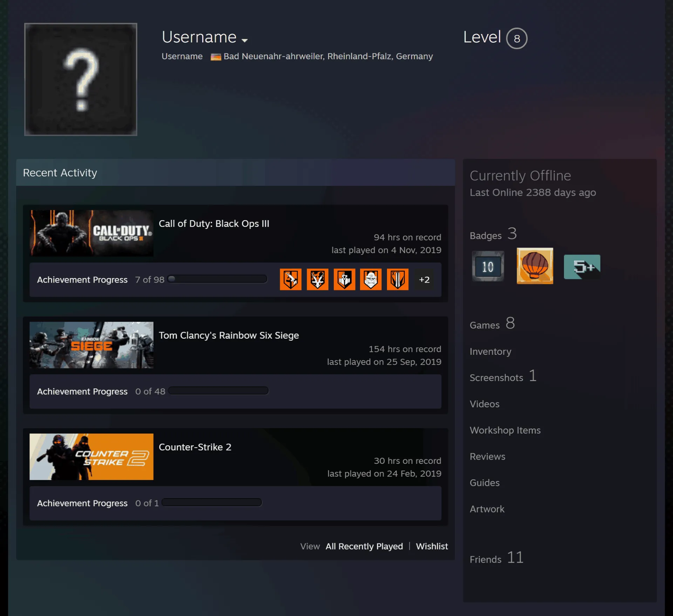The width and height of the screenshot is (673, 616).
Task: Click '154 hrs on record' text
Action: click(405, 349)
